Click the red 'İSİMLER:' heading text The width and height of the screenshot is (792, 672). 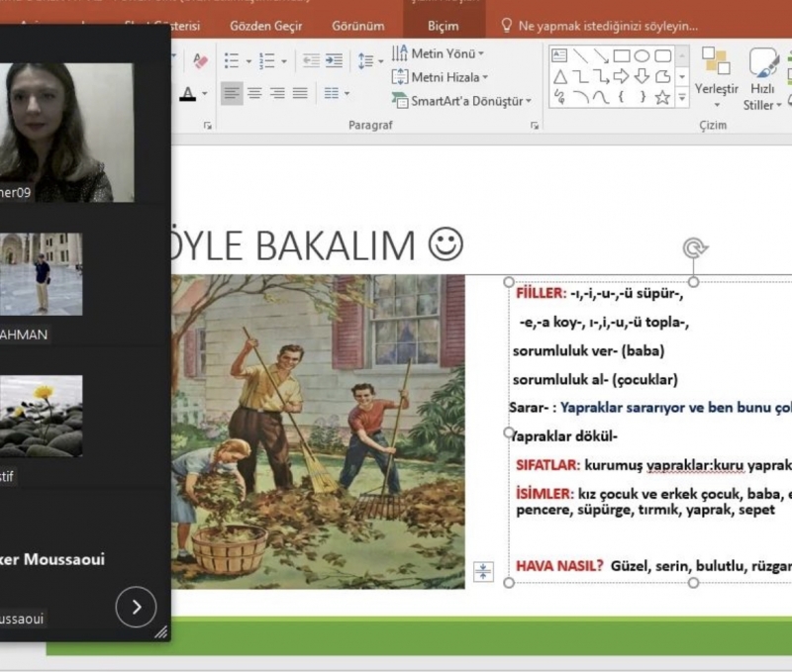point(544,493)
